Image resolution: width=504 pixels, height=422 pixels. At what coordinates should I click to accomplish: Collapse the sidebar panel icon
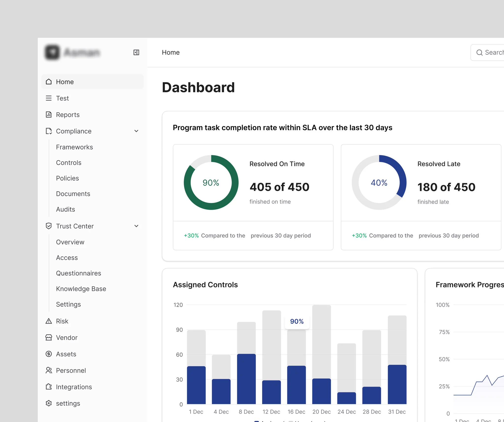[x=136, y=52]
